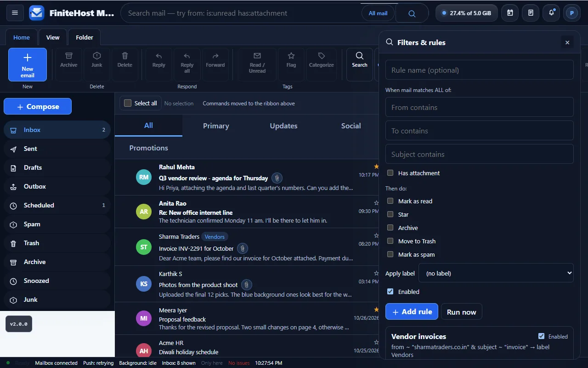Click the storage usage 27.4% of 5.0 GiB indicator

[x=466, y=13]
